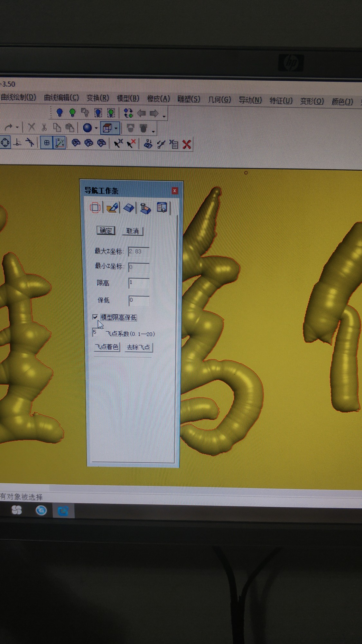The image size is (362, 644).
Task: Select the panel with cursor arrow tab
Action: (162, 208)
